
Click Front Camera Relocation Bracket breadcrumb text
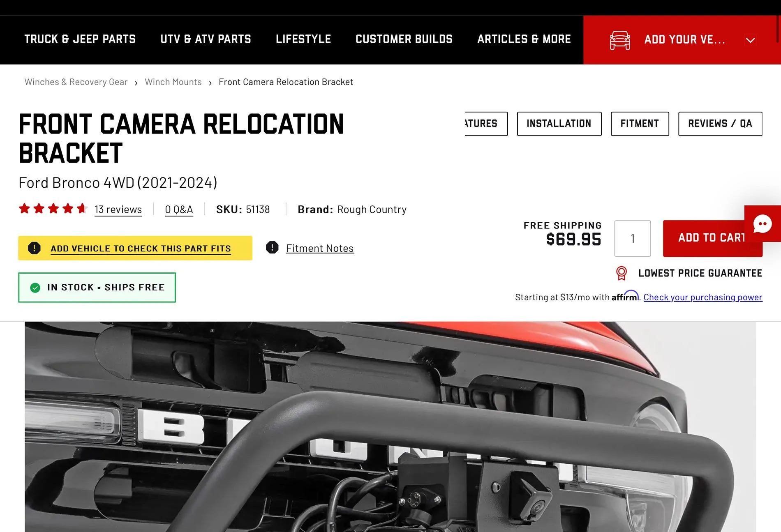coord(286,82)
